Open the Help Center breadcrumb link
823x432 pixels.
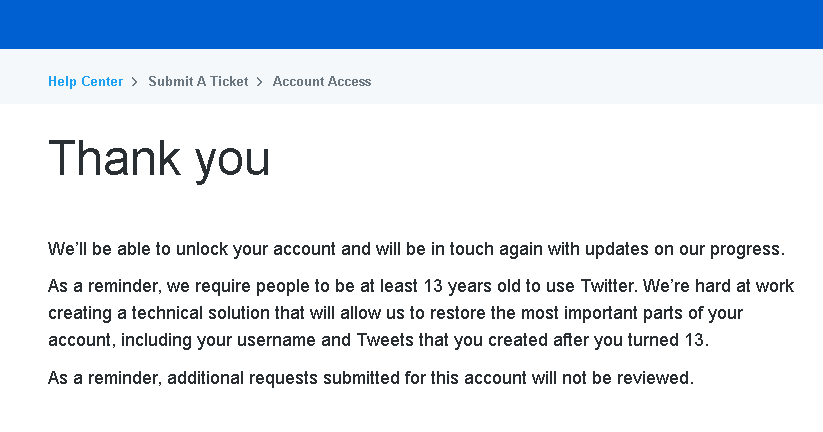coord(85,82)
